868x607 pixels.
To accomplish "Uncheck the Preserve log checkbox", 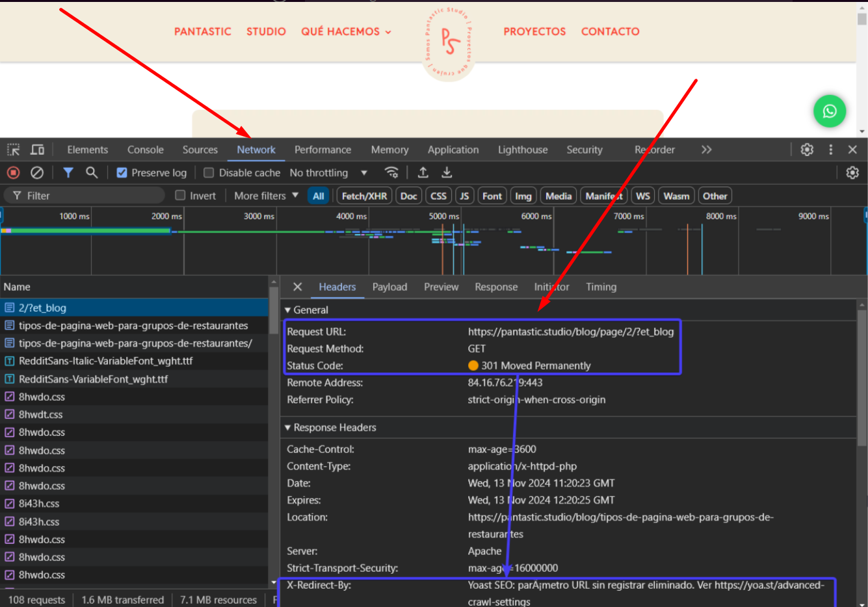I will point(122,172).
